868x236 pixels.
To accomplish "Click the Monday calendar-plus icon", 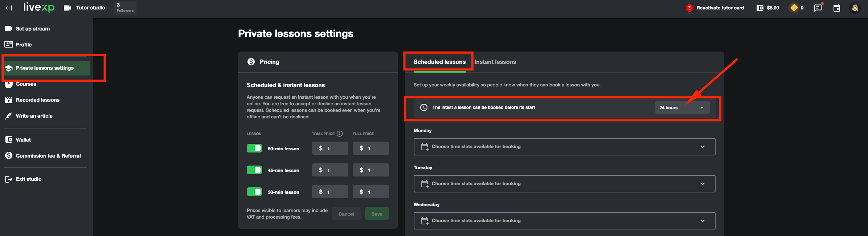I will tap(425, 147).
